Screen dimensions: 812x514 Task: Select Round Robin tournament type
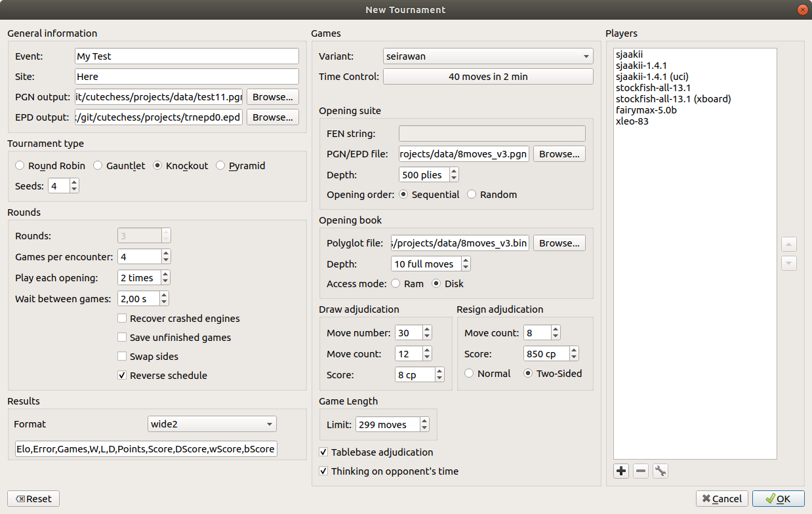51,166
